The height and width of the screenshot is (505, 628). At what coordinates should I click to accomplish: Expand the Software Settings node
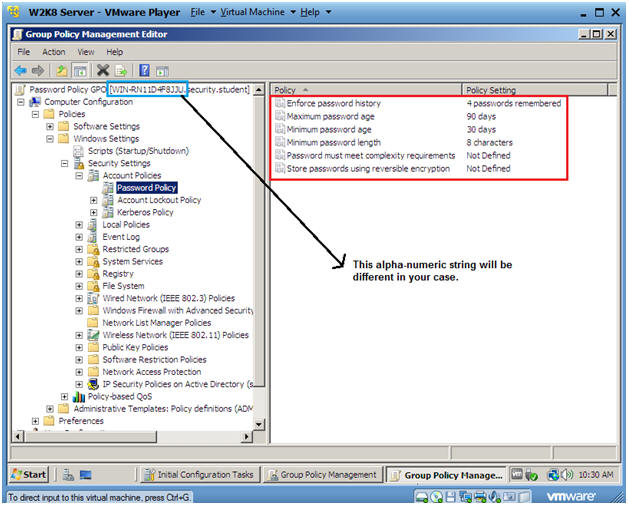tap(50, 127)
